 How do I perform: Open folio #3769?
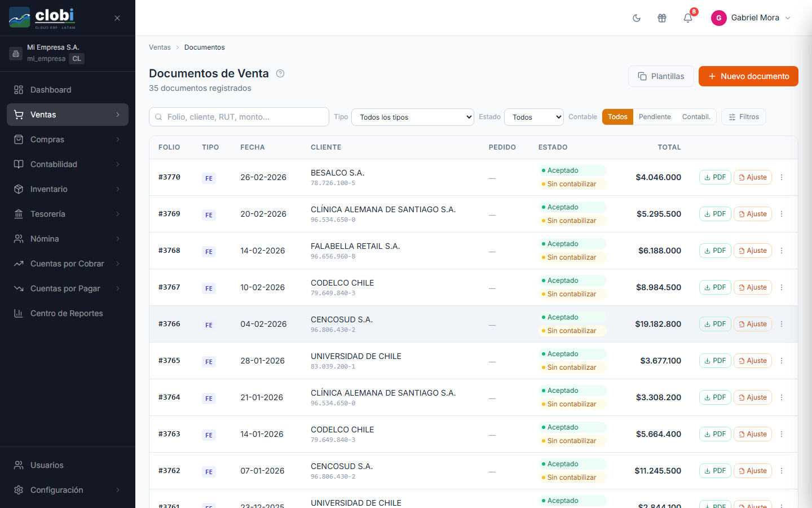click(169, 214)
